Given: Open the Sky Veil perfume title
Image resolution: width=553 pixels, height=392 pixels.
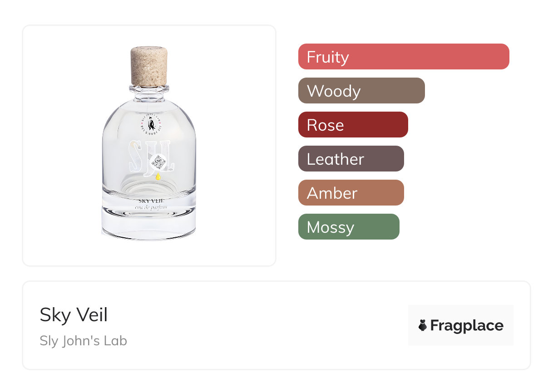Looking at the screenshot, I should coord(74,315).
